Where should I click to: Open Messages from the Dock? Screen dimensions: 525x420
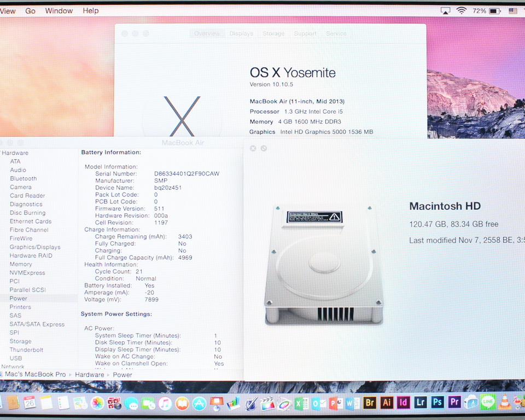click(x=131, y=403)
